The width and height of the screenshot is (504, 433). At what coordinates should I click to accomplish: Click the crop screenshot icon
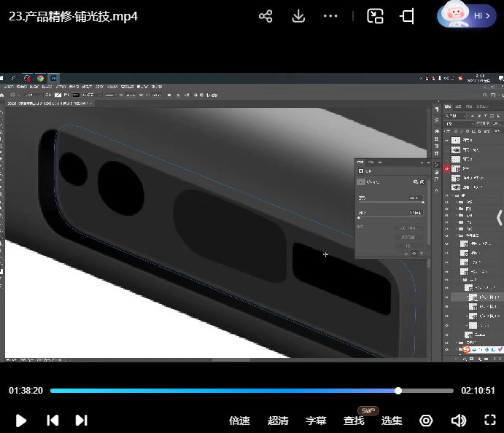(407, 17)
